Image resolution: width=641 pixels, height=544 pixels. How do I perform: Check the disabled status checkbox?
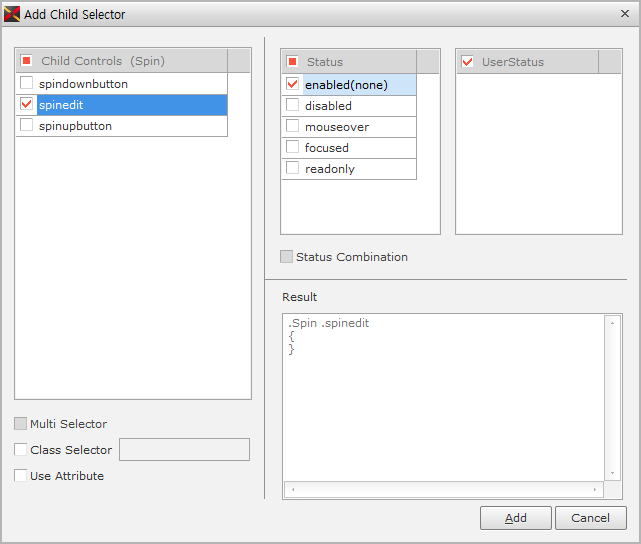tap(293, 105)
